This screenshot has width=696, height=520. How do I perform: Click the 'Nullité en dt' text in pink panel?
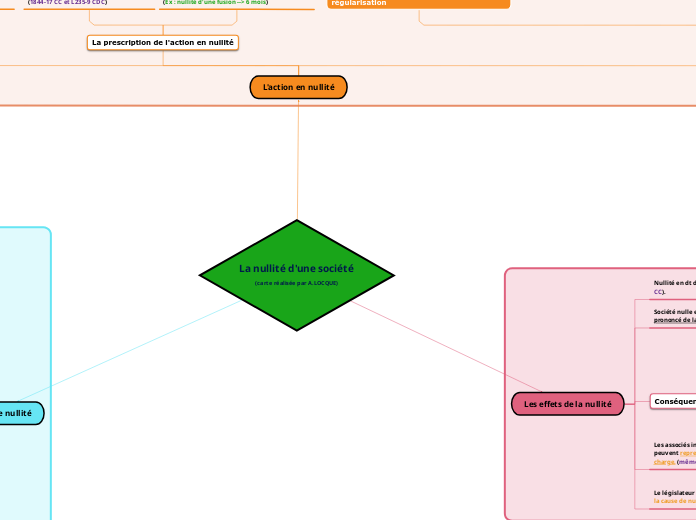(x=674, y=287)
